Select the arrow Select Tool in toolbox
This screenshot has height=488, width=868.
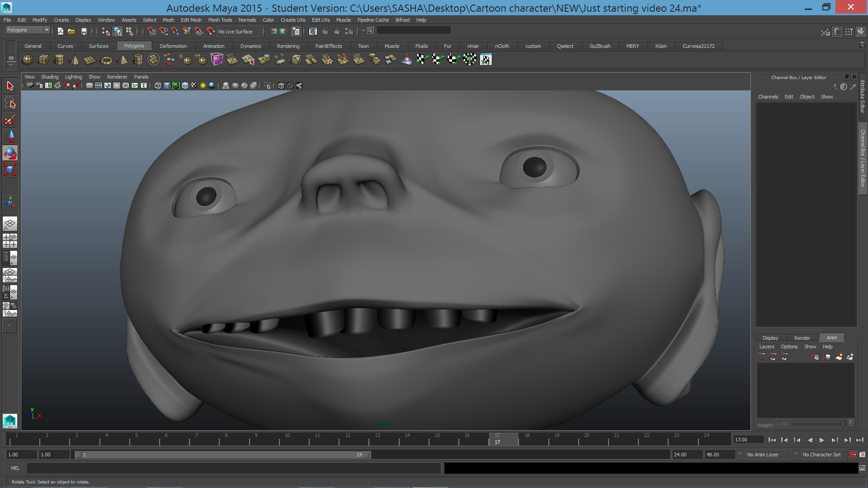(10, 86)
